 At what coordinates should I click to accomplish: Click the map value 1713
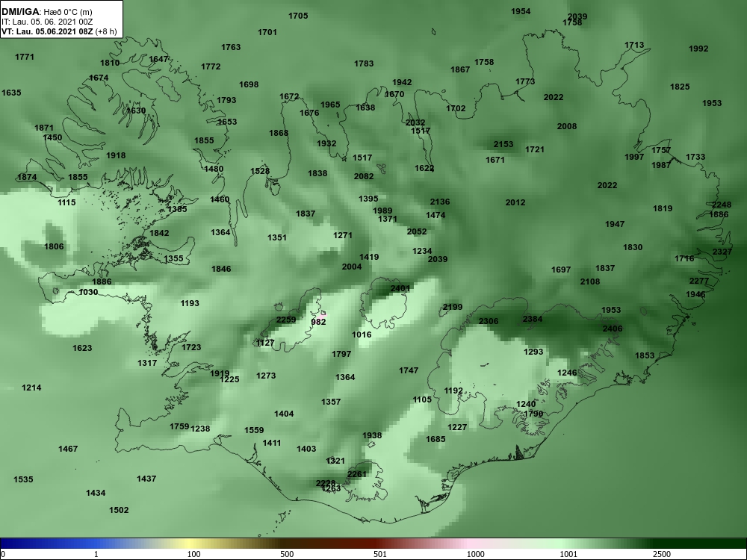pos(634,46)
